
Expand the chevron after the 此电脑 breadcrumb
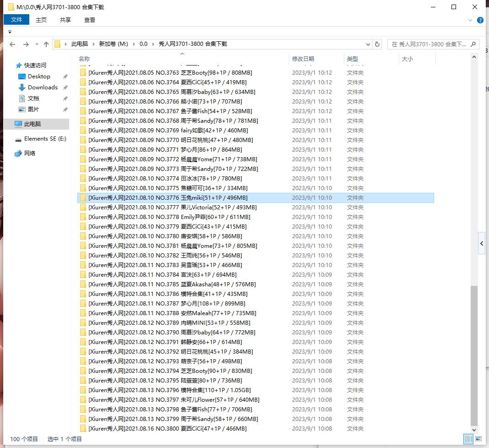93,44
